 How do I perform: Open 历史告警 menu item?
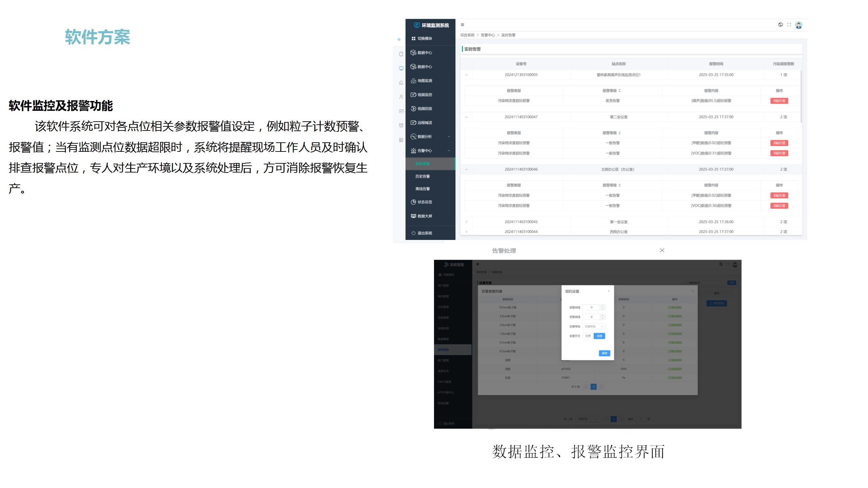[x=422, y=176]
